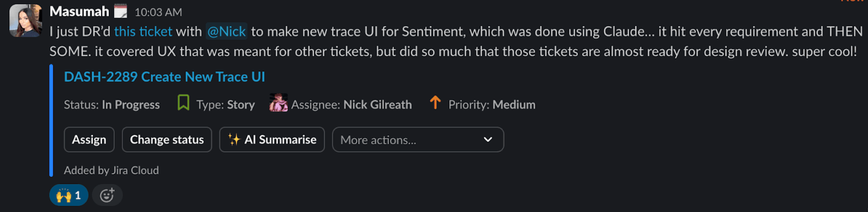Open the "this ticket" hyperlink

[x=143, y=31]
